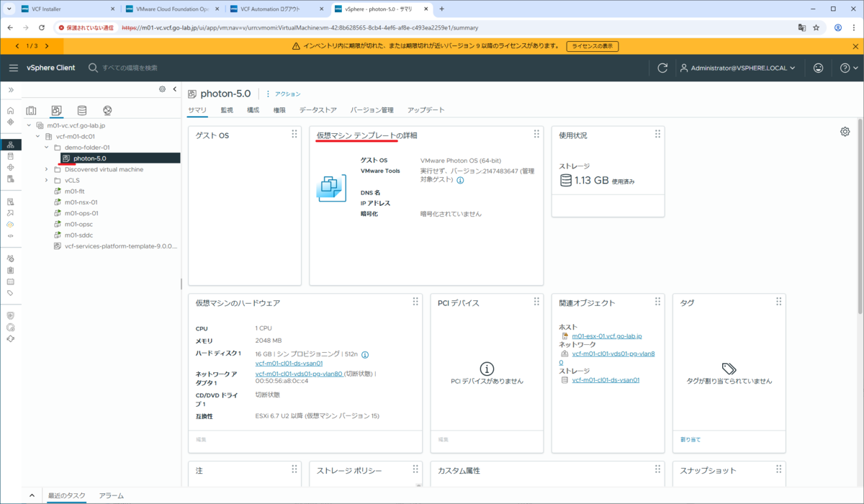Select m01-ops-01 VM in the tree
864x504 pixels.
click(x=81, y=213)
